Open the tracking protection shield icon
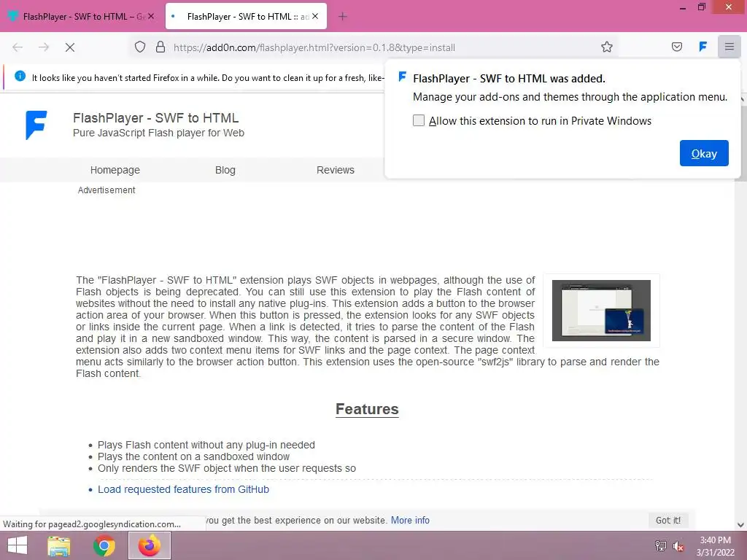Viewport: 747px width, 560px height. pyautogui.click(x=139, y=47)
